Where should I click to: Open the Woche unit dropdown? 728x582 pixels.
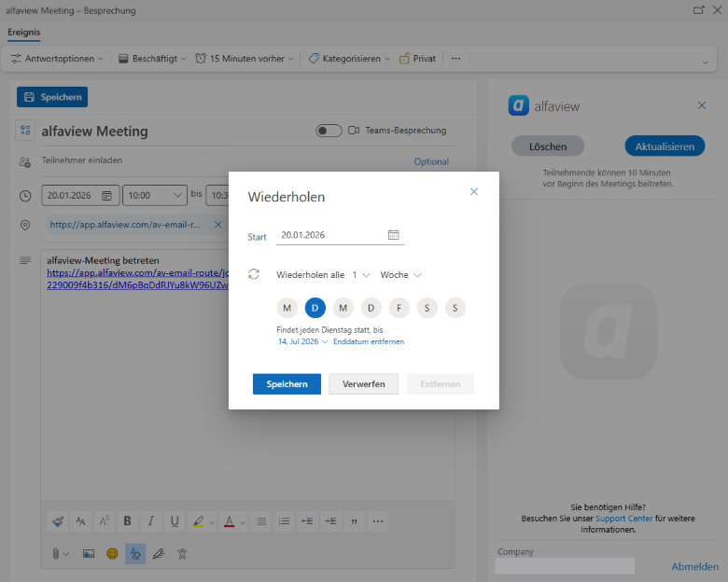(400, 275)
